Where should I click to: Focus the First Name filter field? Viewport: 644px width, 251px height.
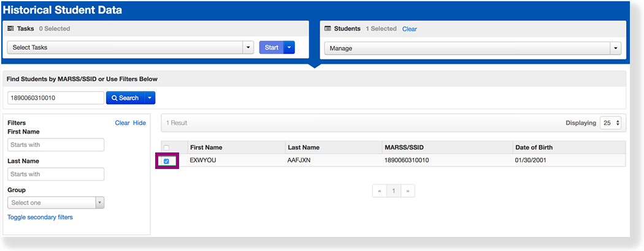56,145
